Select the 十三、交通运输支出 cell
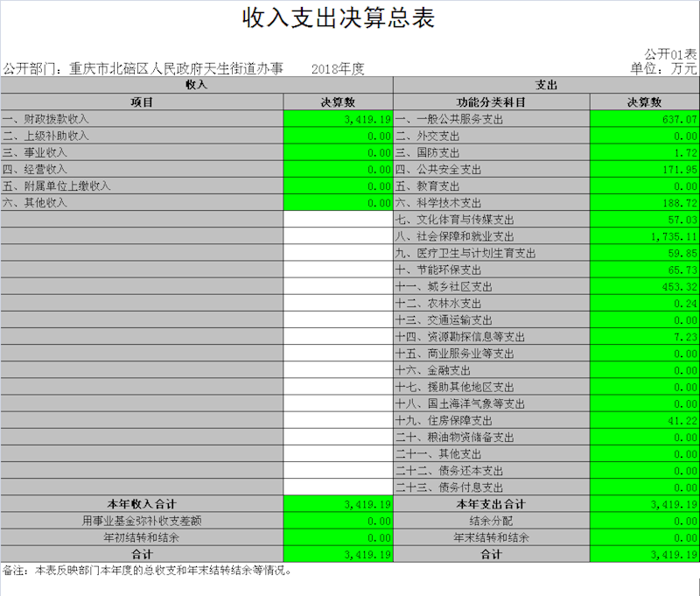 492,320
